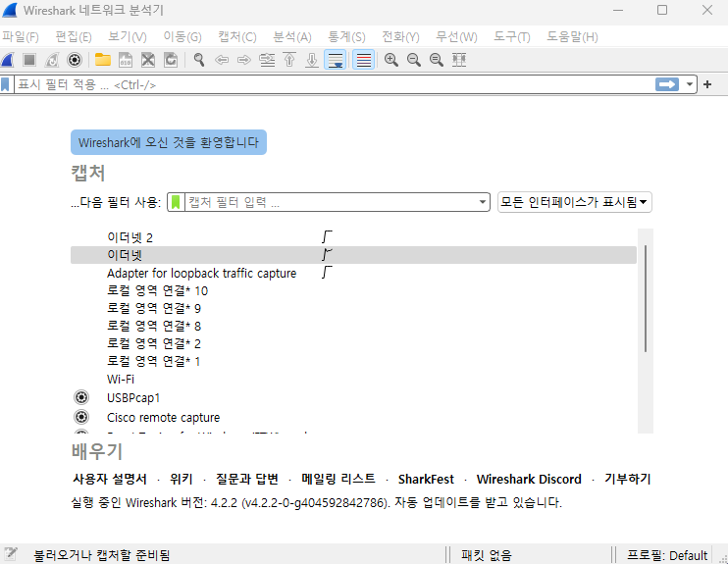The image size is (728, 564).
Task: Go to next packet right arrow
Action: point(244,60)
